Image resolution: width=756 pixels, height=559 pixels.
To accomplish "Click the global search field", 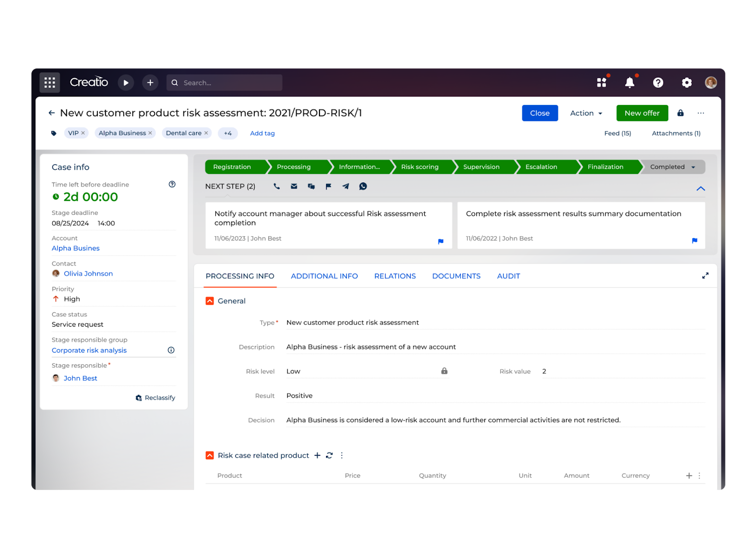I will pyautogui.click(x=224, y=82).
